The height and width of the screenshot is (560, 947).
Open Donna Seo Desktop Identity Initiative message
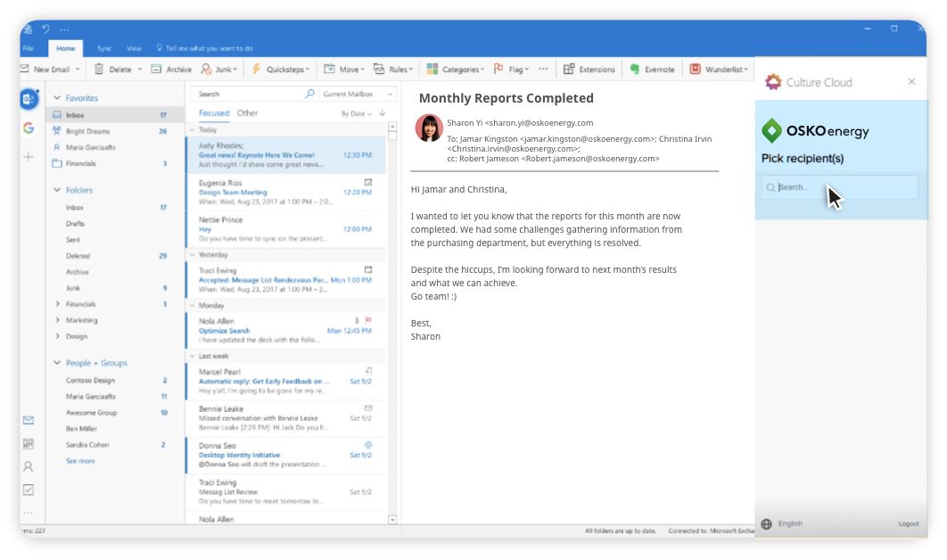click(x=285, y=455)
